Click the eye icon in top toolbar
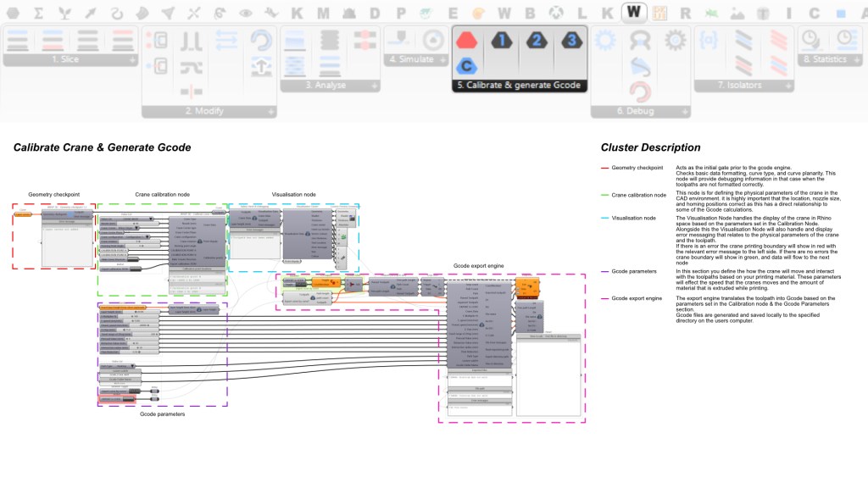 pos(244,13)
